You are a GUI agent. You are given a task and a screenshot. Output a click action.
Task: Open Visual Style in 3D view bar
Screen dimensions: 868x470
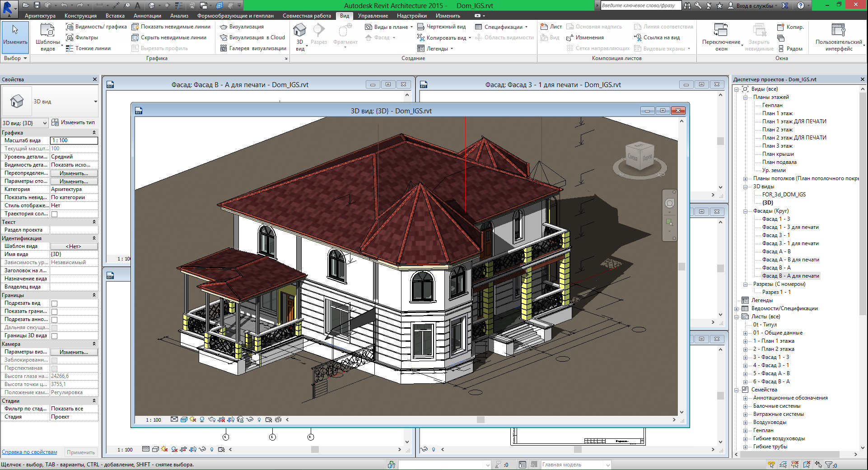(x=184, y=419)
